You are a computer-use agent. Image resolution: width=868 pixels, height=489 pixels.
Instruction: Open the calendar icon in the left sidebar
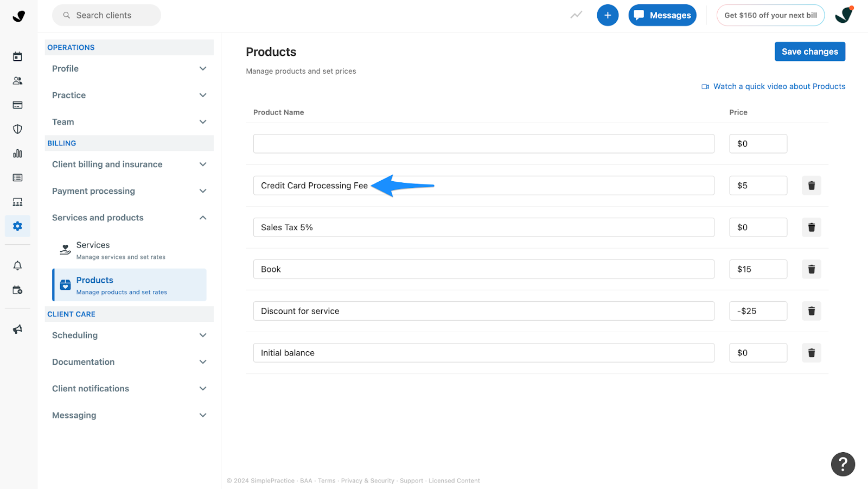click(17, 56)
